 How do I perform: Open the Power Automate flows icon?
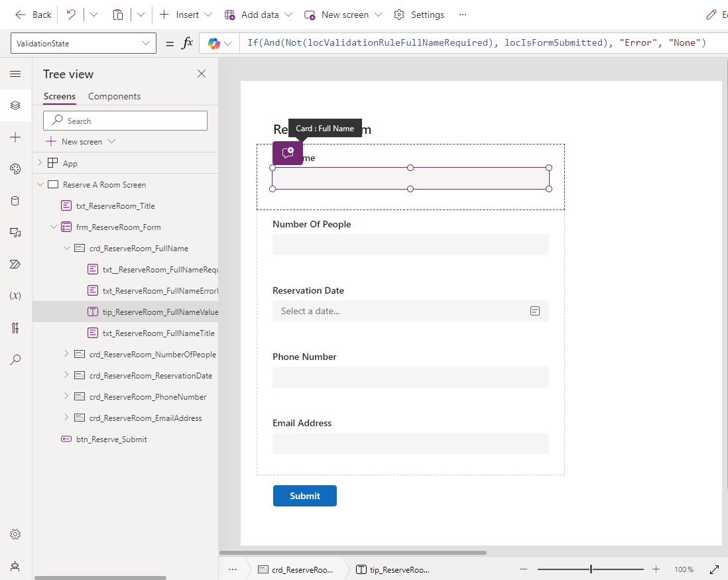[15, 264]
